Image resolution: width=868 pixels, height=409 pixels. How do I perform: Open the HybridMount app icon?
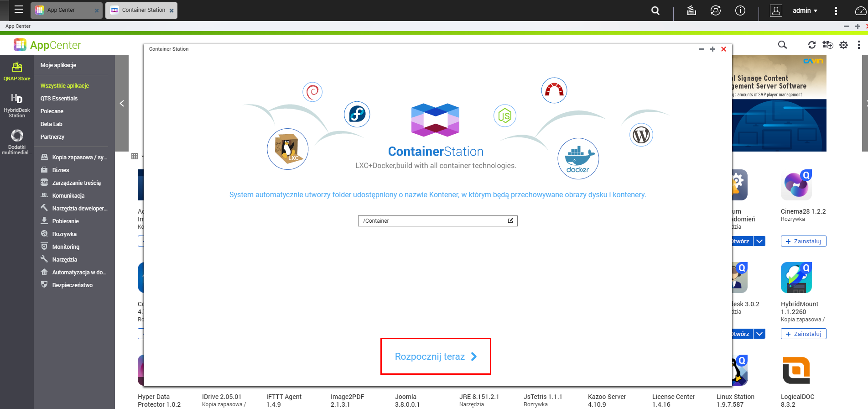pos(796,278)
